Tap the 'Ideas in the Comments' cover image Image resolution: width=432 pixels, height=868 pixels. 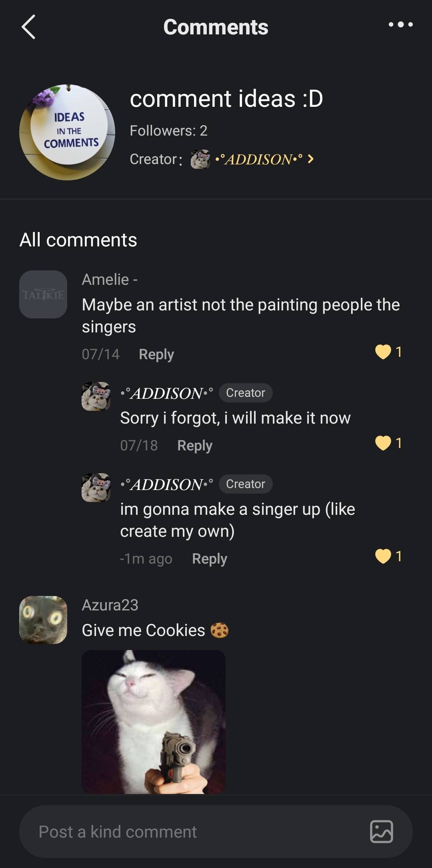(67, 132)
